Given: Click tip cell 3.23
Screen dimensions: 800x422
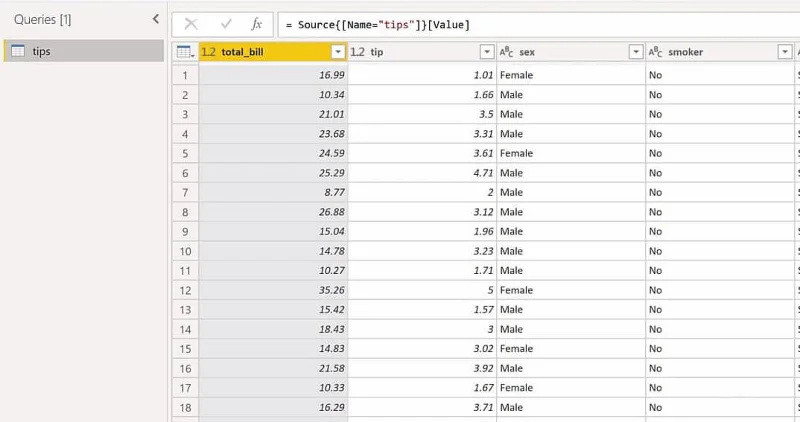Looking at the screenshot, I should 422,251.
